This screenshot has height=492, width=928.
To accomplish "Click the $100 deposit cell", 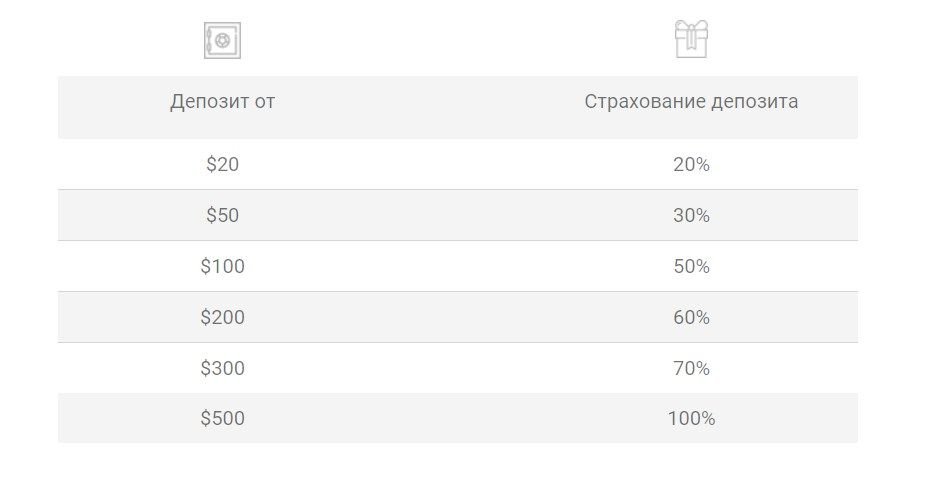I will 223,266.
